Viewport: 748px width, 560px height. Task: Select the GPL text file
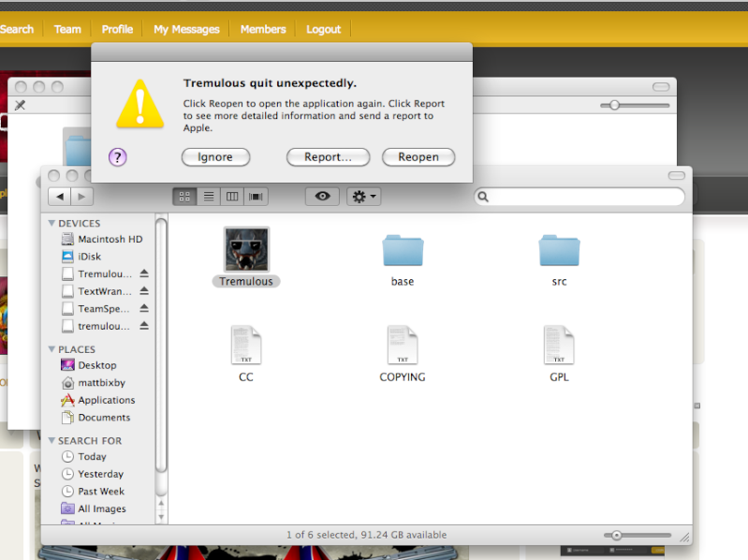pyautogui.click(x=559, y=345)
